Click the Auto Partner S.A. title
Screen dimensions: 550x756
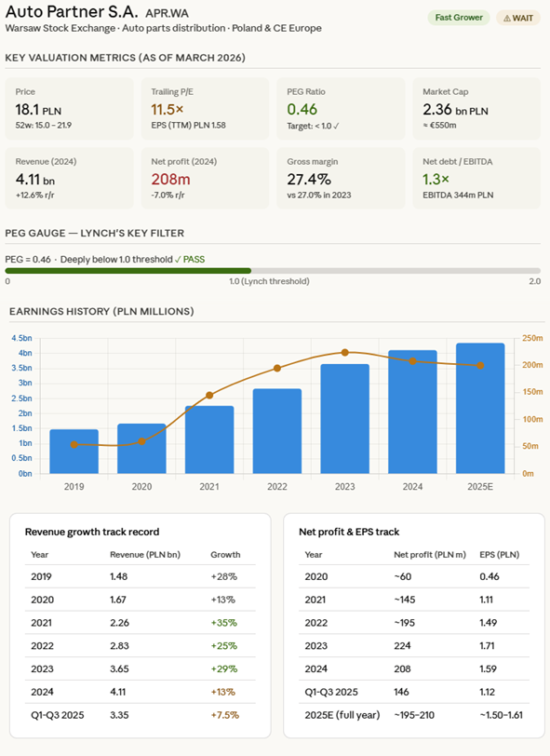(x=72, y=11)
